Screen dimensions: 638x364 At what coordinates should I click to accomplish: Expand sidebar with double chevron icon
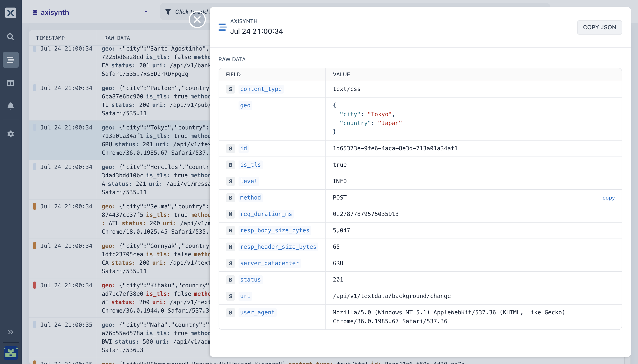point(10,332)
